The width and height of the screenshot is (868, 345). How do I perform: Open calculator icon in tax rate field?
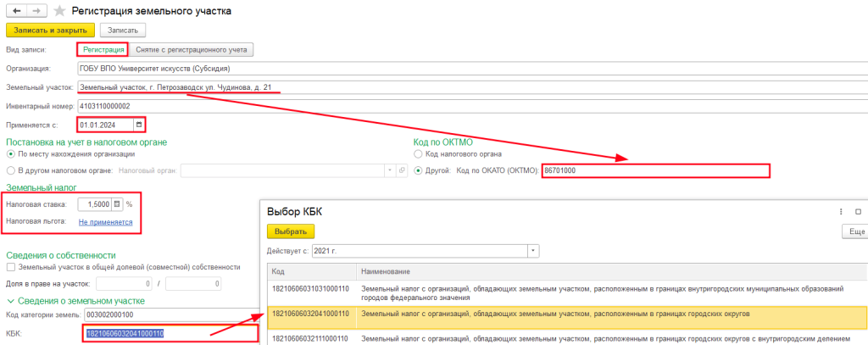(x=117, y=204)
